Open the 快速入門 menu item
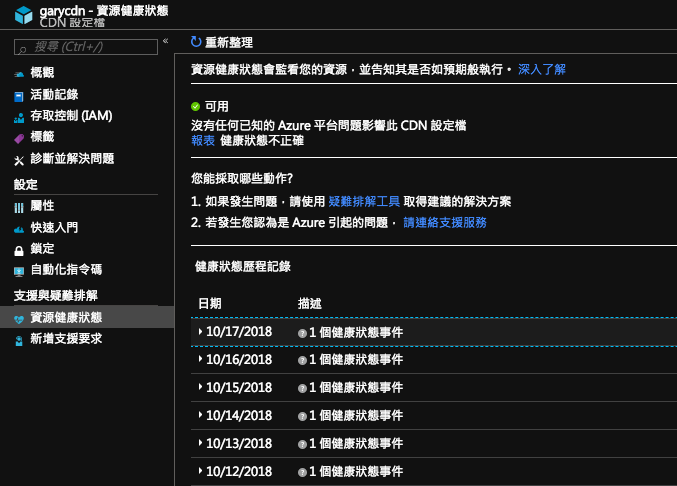Screen dimensions: 677x486 pyautogui.click(x=54, y=227)
